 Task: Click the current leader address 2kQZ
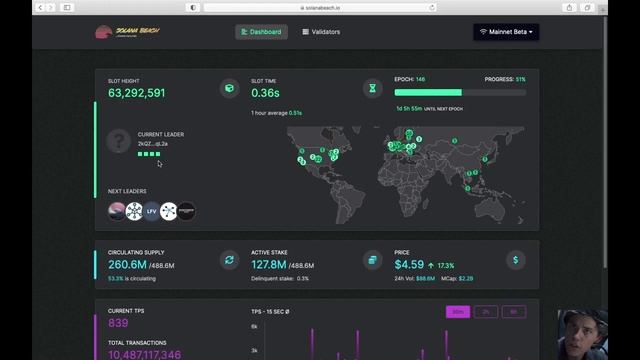[153, 144]
